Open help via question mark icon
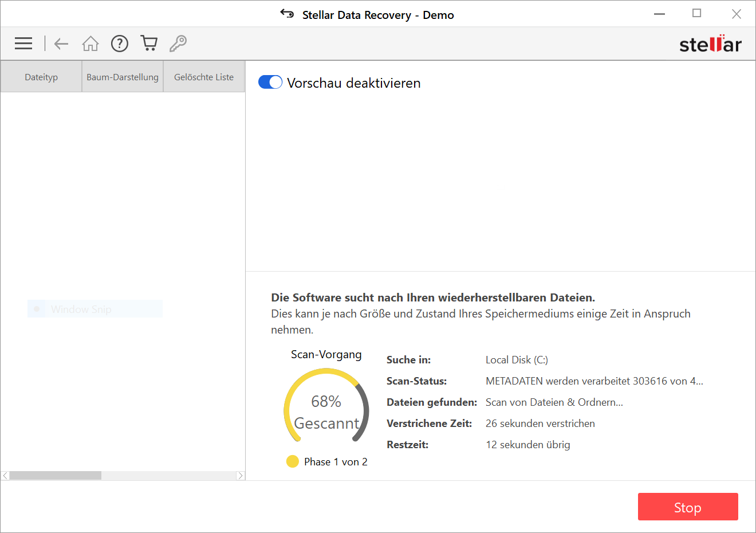Image resolution: width=756 pixels, height=533 pixels. coord(120,44)
